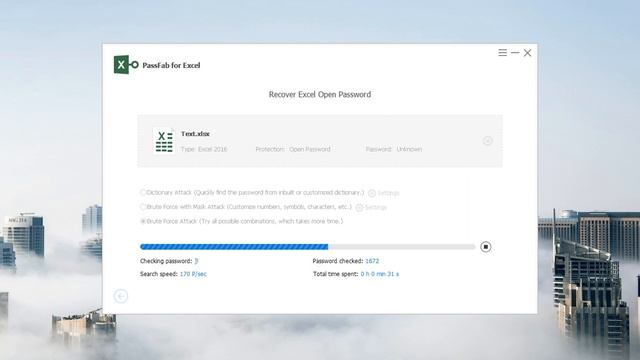Image resolution: width=640 pixels, height=360 pixels.
Task: Go back with the arrow button
Action: click(x=121, y=296)
